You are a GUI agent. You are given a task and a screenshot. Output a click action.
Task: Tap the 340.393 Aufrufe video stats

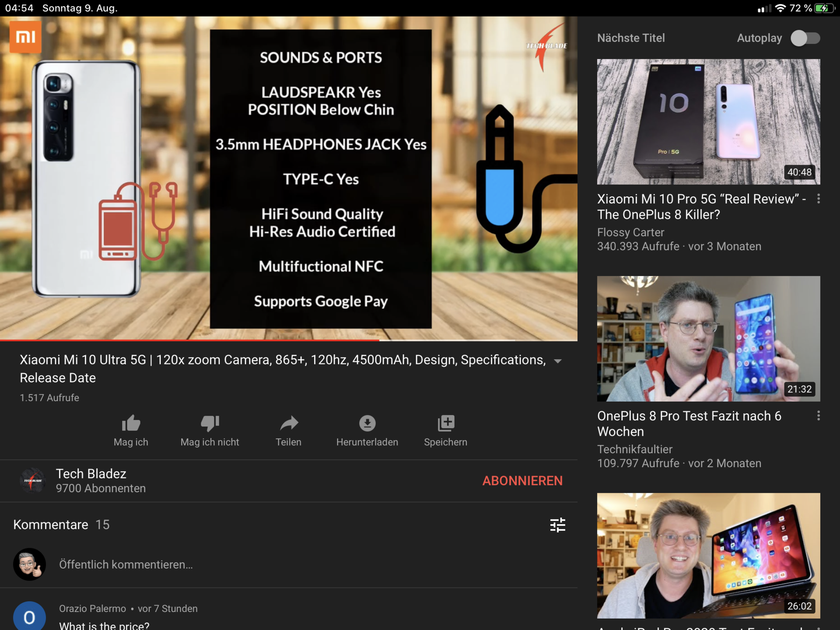[679, 246]
